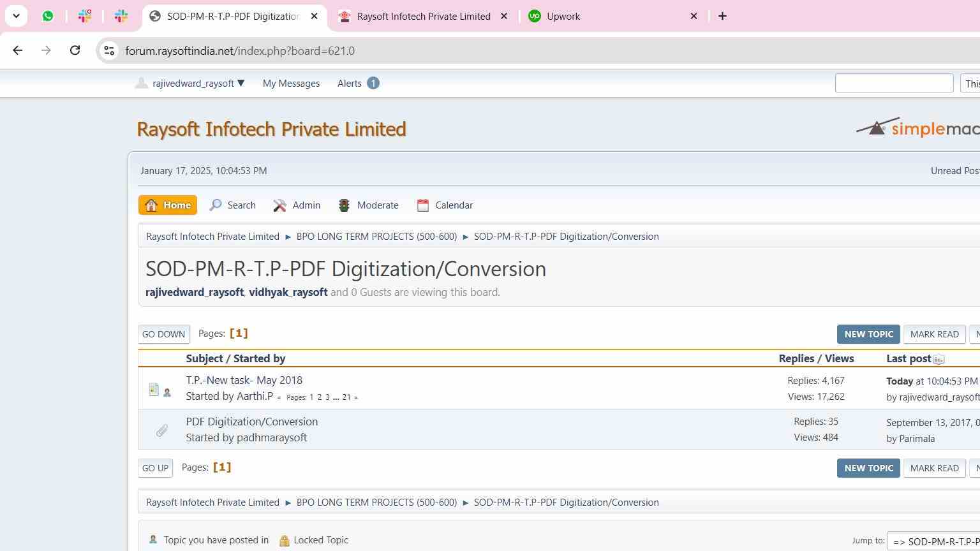Go to page 21 of T.P.-New task topic

click(x=346, y=397)
